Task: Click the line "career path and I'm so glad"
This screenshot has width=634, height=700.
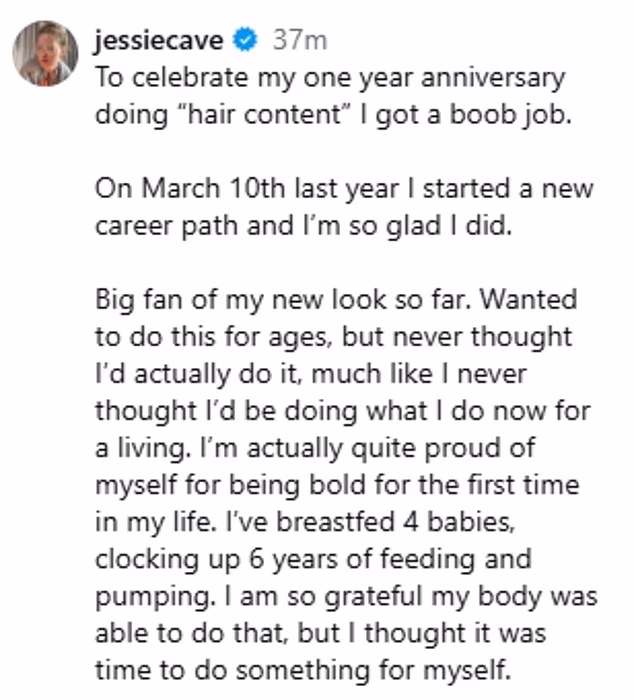Action: coord(303,225)
